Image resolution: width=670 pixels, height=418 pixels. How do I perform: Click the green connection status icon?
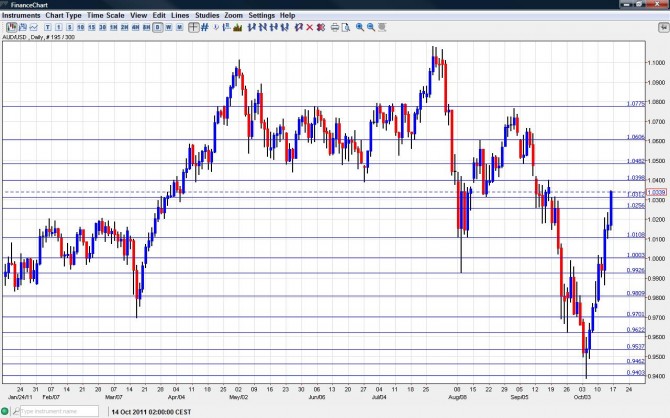pyautogui.click(x=5, y=411)
